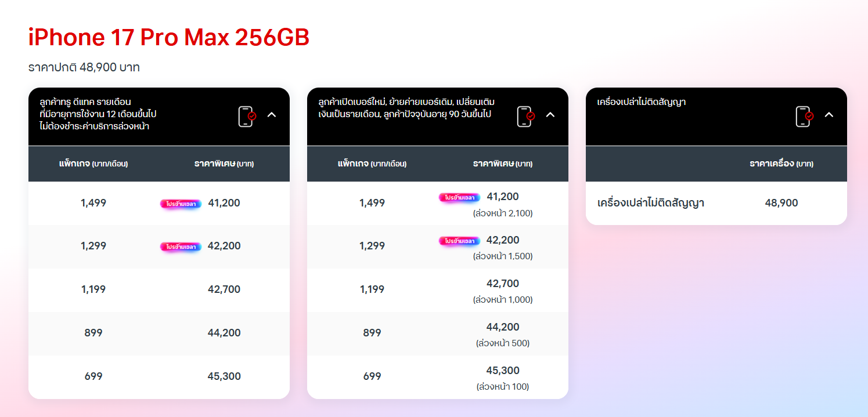Viewport: 868px width, 417px height.
Task: Select the 48,900 price in เครื่องเปล่า card
Action: pos(781,203)
